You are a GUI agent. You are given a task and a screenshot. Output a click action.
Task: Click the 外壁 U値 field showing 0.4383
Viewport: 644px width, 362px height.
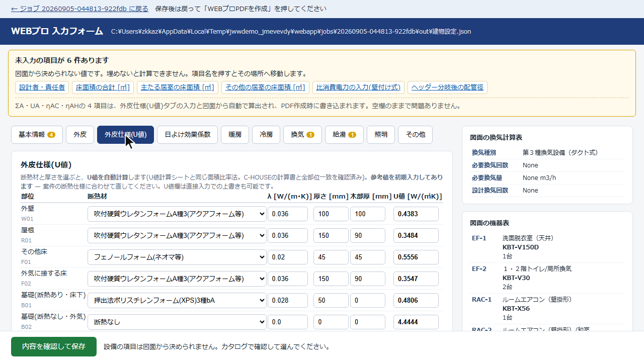click(x=416, y=214)
